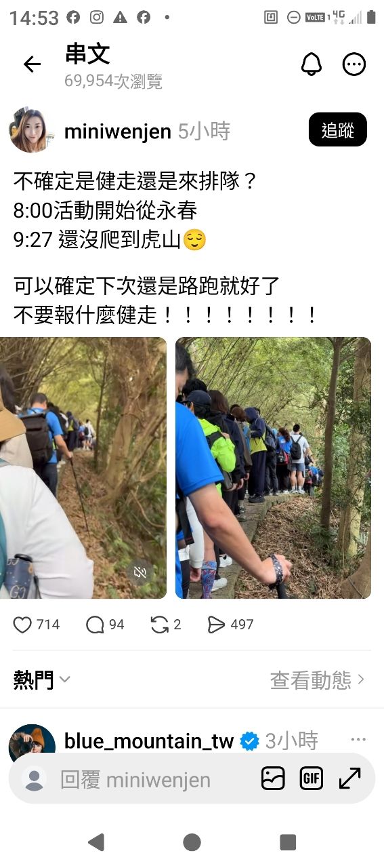Share the post with paper plane icon
384x868 pixels.
click(216, 625)
